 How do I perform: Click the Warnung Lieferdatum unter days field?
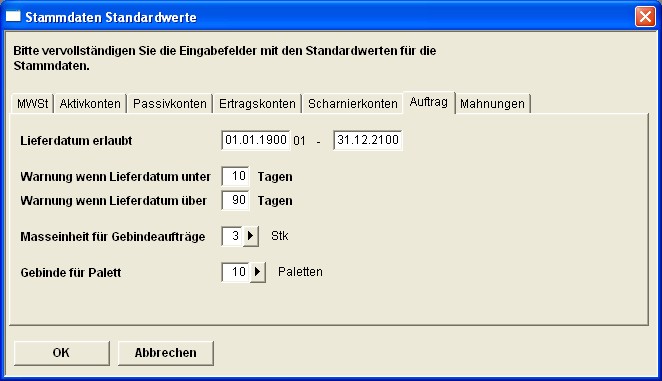tap(235, 176)
